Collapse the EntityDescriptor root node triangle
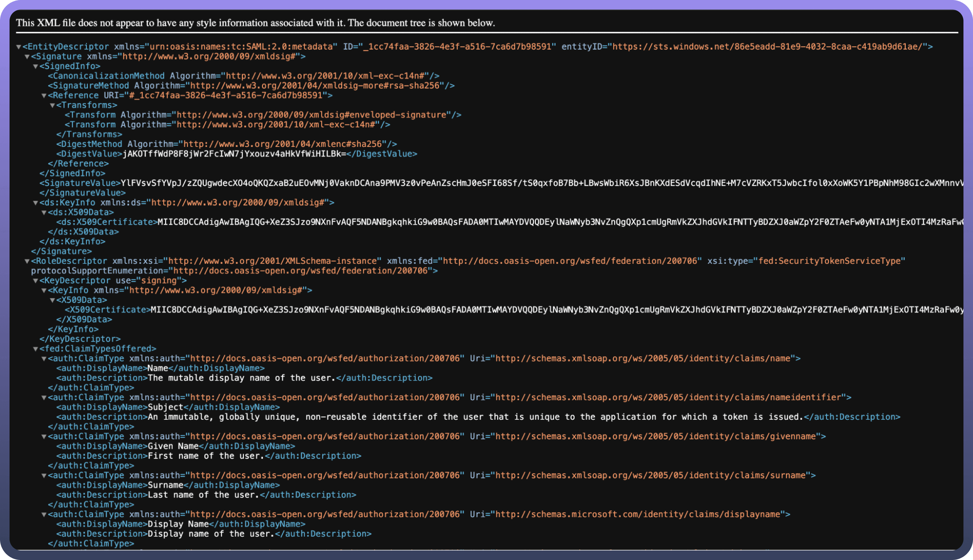Viewport: 973px width, 560px height. pyautogui.click(x=18, y=47)
